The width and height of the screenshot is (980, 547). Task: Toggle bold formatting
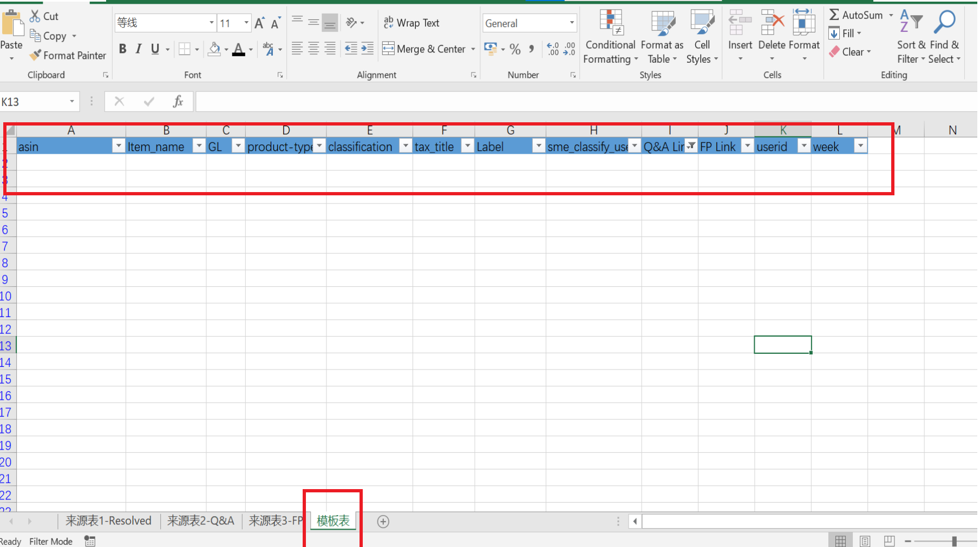[x=123, y=49]
